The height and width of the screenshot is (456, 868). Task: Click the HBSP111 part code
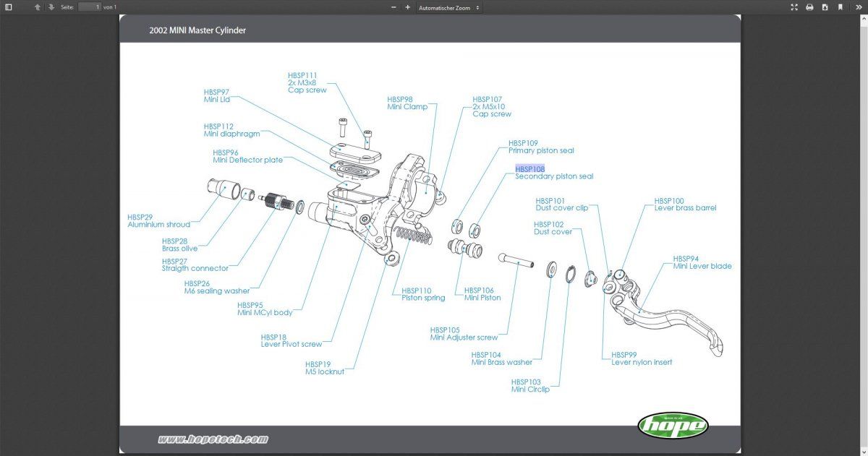pos(302,75)
